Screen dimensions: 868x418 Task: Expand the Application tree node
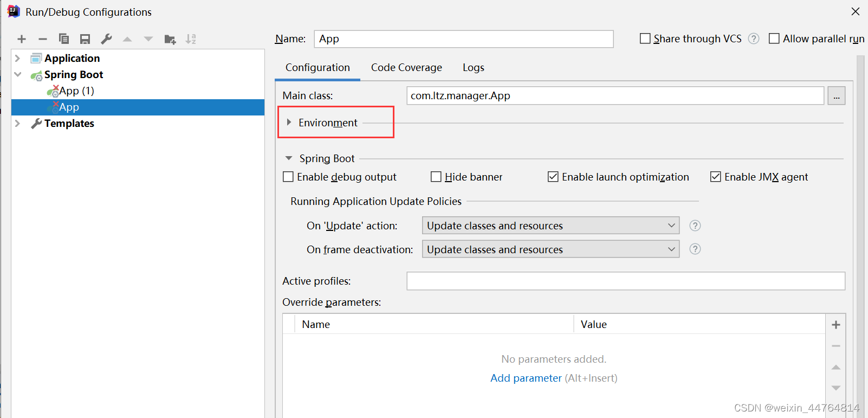(x=17, y=58)
